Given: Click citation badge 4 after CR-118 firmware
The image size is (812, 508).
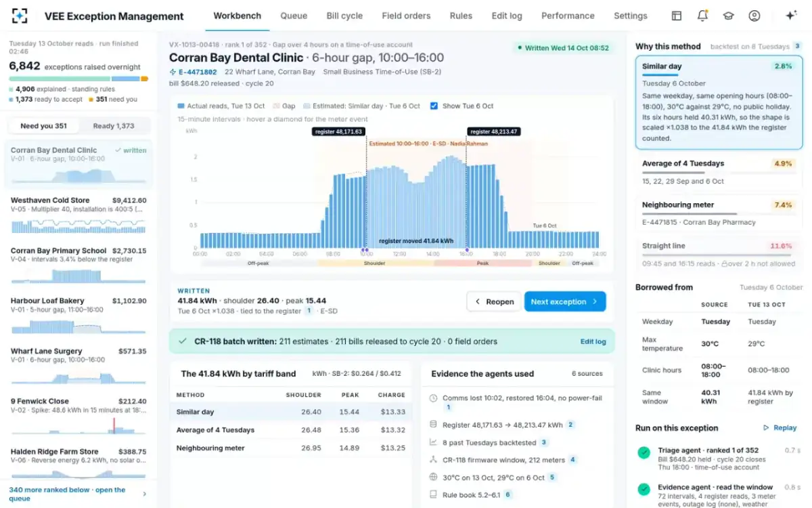Looking at the screenshot, I should tap(572, 460).
